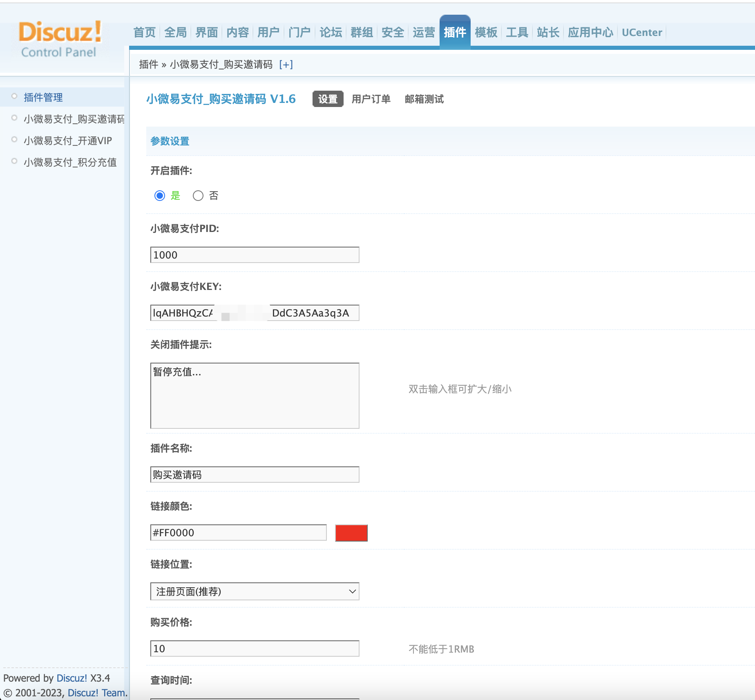
Task: Select the 否 radio for 开启插件
Action: click(x=198, y=196)
